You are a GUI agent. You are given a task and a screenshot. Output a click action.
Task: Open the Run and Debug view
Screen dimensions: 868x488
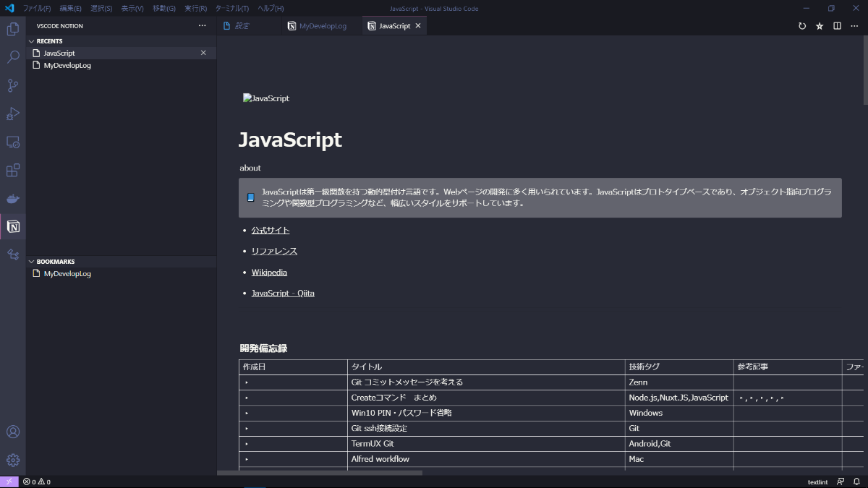[x=13, y=114]
